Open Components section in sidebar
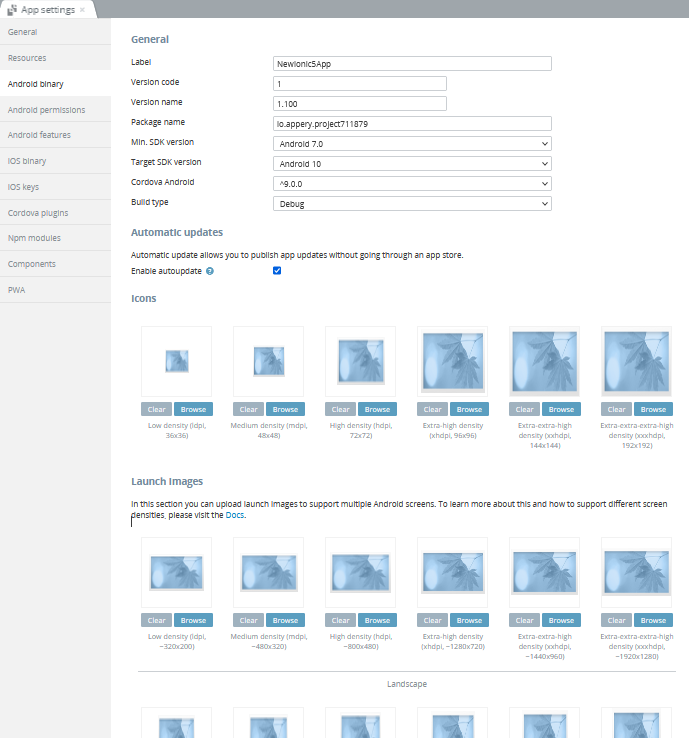The width and height of the screenshot is (689, 738). pyautogui.click(x=56, y=264)
